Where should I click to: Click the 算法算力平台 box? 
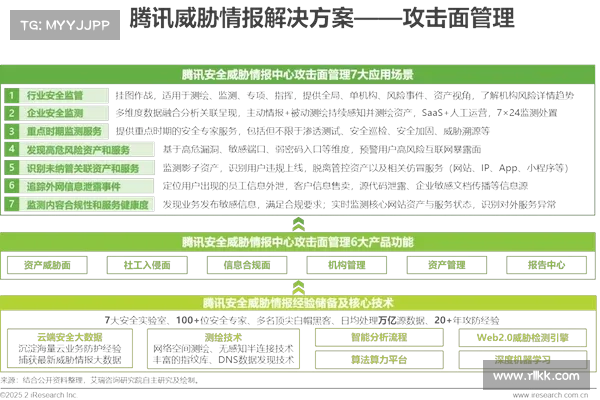tap(379, 360)
